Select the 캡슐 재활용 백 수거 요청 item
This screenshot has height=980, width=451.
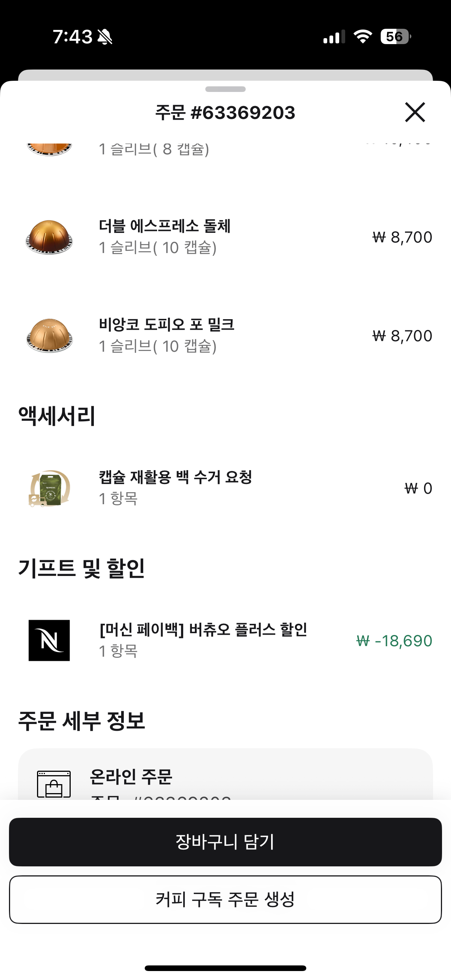[175, 477]
